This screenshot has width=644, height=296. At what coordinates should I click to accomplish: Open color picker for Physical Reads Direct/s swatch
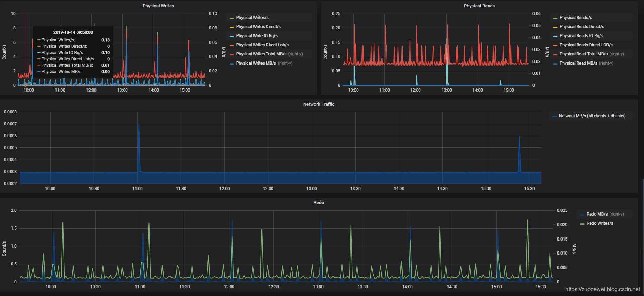click(555, 27)
